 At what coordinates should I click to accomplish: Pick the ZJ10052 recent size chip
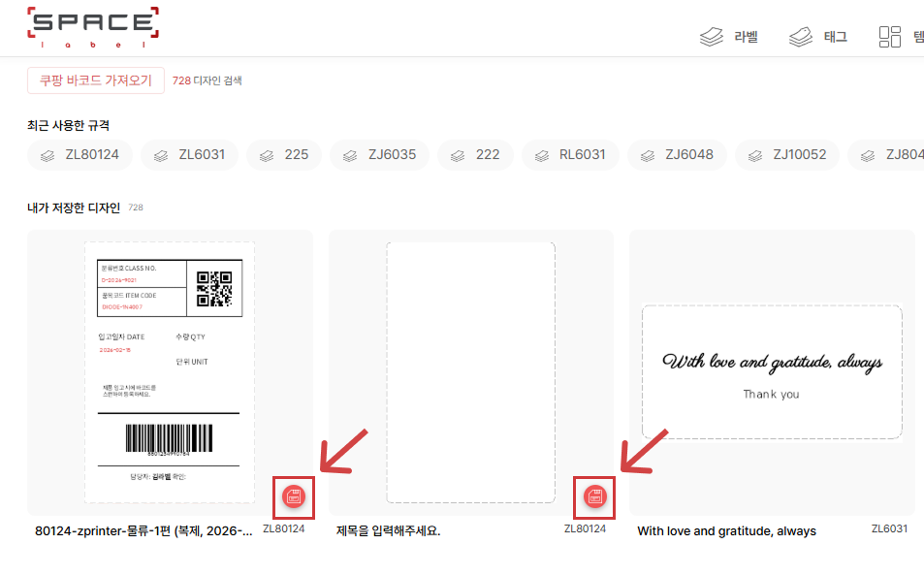(x=786, y=155)
